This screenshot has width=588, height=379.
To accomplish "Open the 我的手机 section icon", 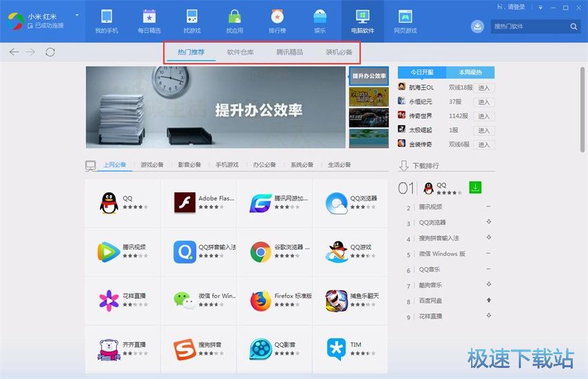I will pyautogui.click(x=107, y=17).
